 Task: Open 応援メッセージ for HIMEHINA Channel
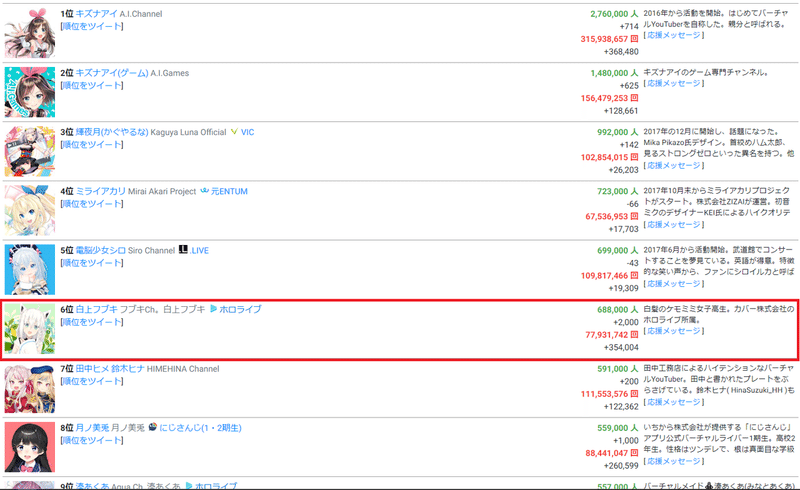click(x=673, y=402)
